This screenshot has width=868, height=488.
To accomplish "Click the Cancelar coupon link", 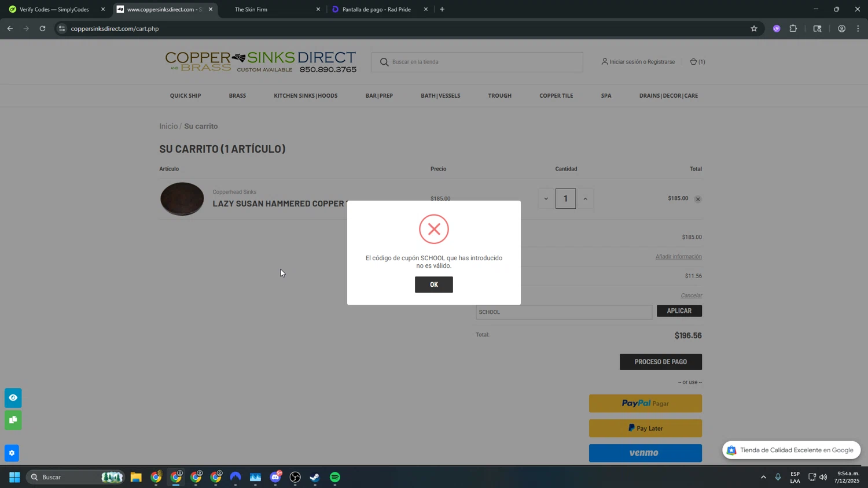I will point(691,295).
